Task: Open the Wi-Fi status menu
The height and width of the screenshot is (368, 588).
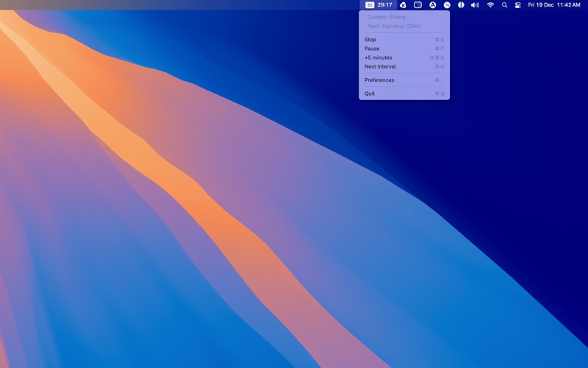Action: 490,5
